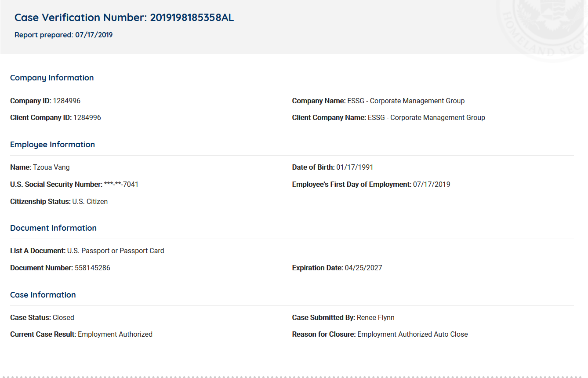Click the Date of Birth field

coord(333,167)
